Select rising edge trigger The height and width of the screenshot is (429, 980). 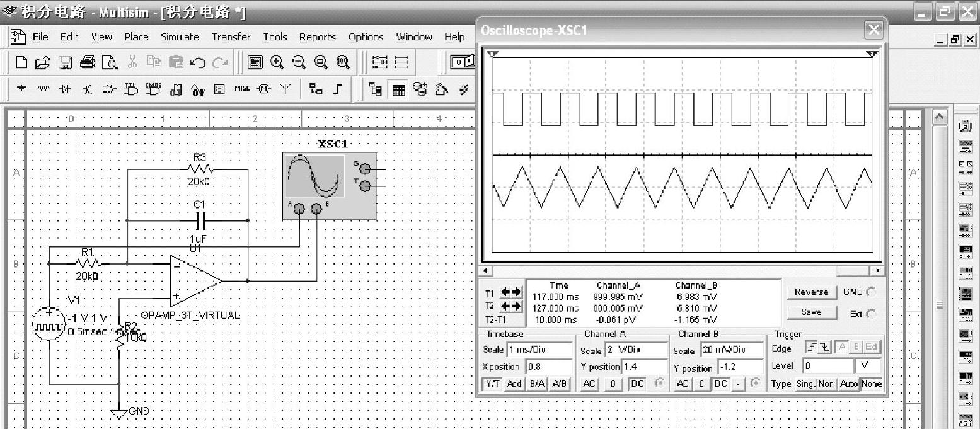pos(811,347)
